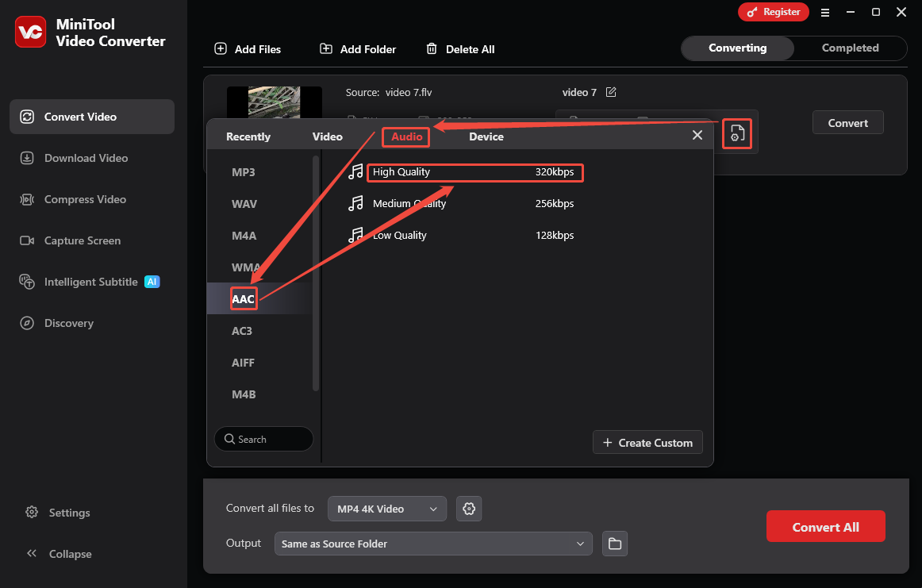Click the format list scrollbar
Screen dimensions: 922x588
[x=316, y=274]
